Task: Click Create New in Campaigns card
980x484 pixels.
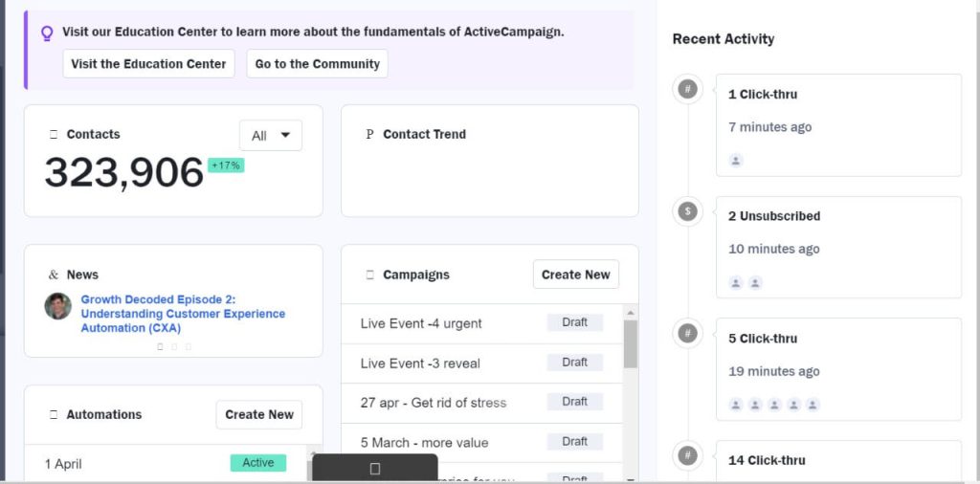Action: click(575, 275)
